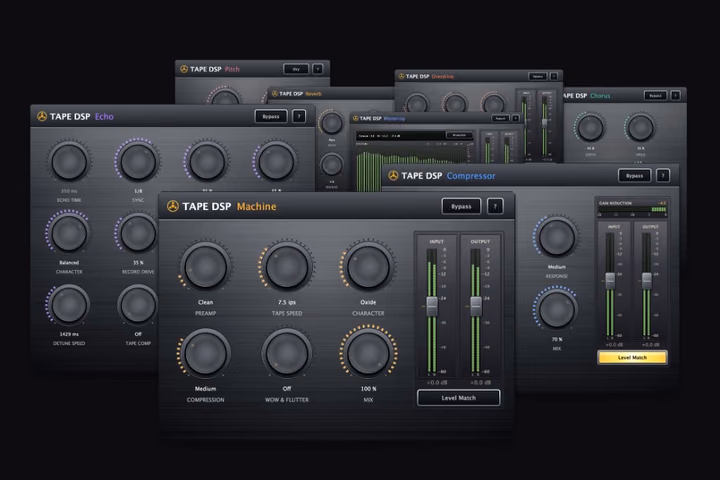Click the button above the Metering spectrum display
The width and height of the screenshot is (720, 480).
point(459,135)
